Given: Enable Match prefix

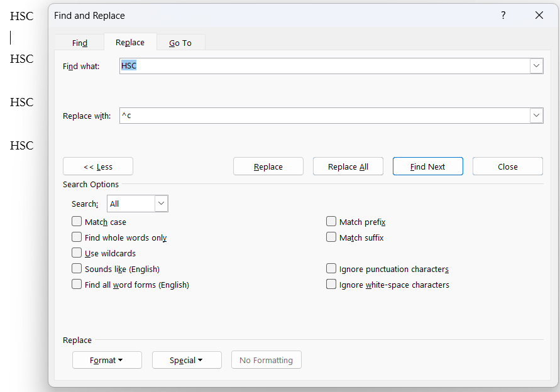Looking at the screenshot, I should tap(331, 221).
